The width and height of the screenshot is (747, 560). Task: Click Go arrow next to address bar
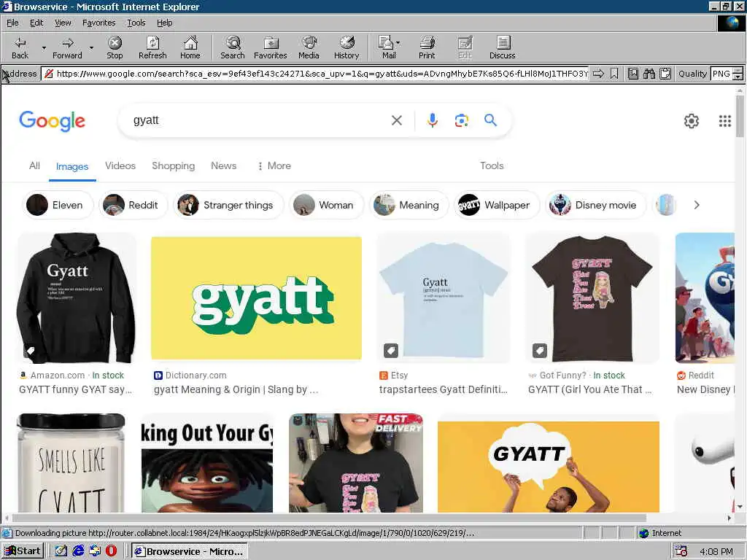pyautogui.click(x=598, y=74)
